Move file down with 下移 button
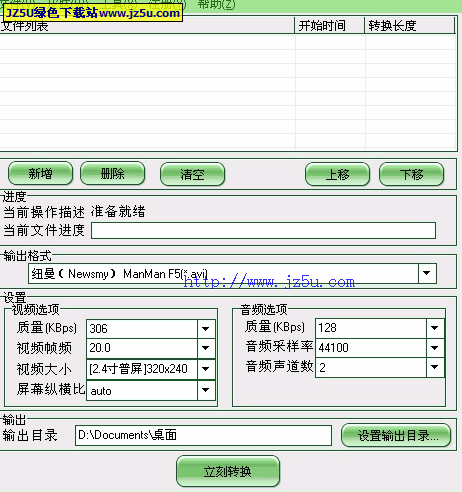 [x=411, y=174]
